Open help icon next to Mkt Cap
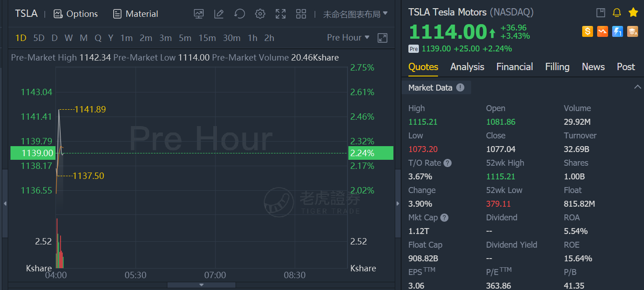 coord(444,218)
